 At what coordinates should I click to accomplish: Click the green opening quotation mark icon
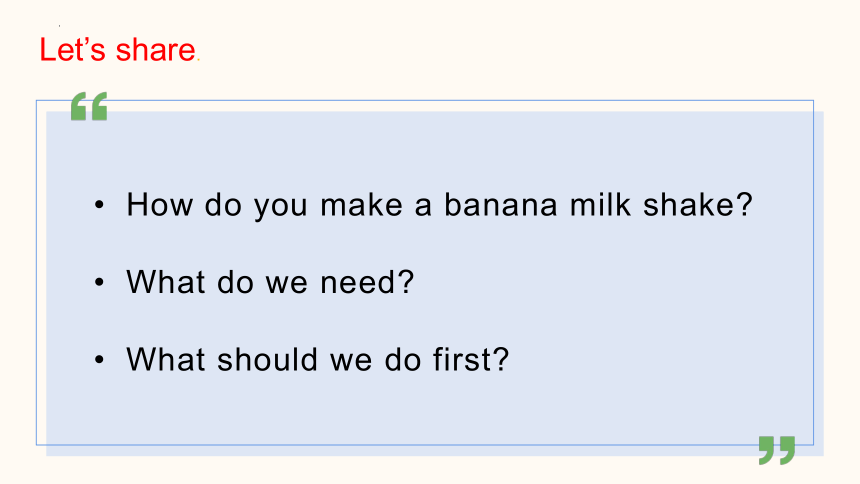[x=89, y=106]
